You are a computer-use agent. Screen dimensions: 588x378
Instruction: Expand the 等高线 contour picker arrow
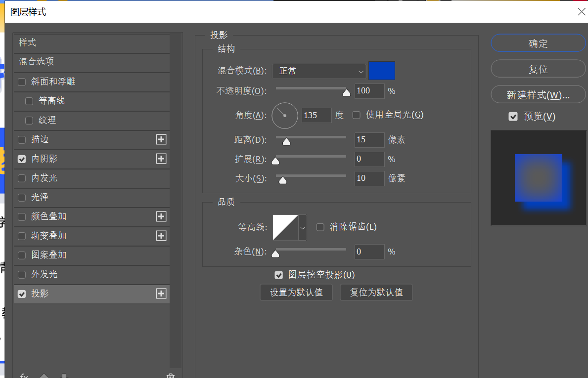303,227
